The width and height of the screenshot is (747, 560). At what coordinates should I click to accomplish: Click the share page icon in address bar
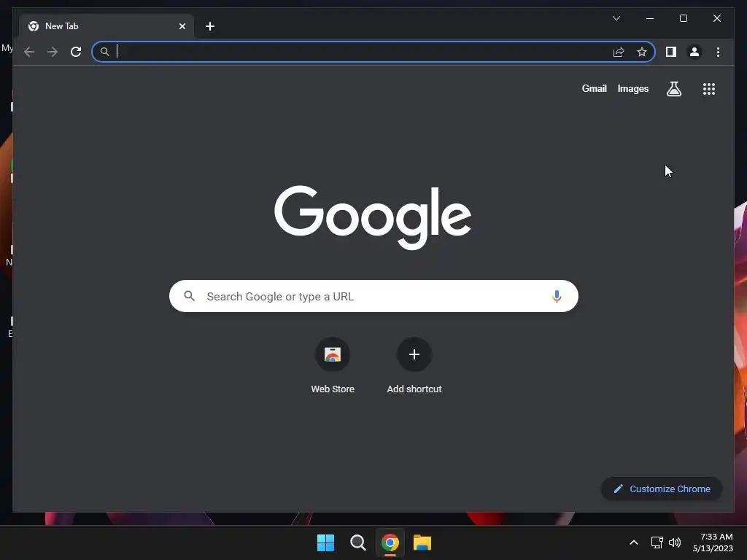619,52
